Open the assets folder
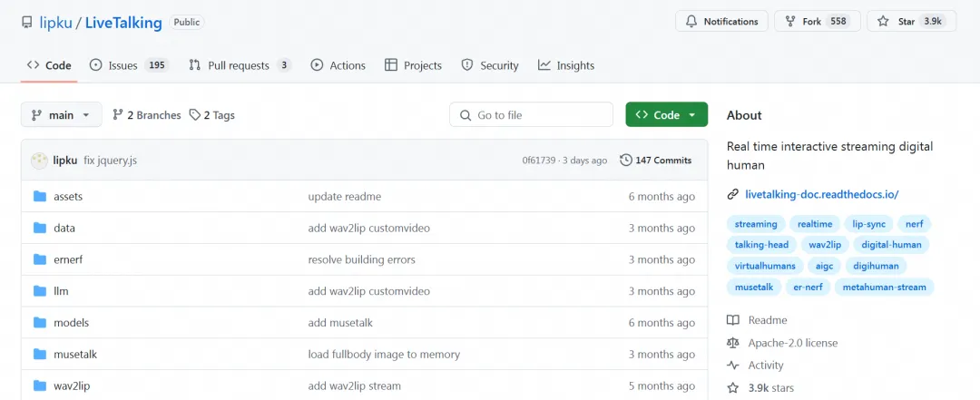This screenshot has width=980, height=400. click(68, 196)
